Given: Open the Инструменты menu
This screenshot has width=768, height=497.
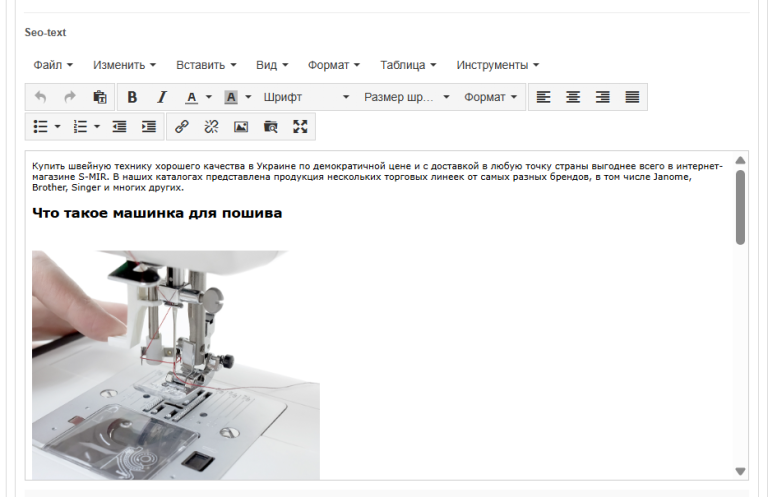Looking at the screenshot, I should pyautogui.click(x=498, y=65).
